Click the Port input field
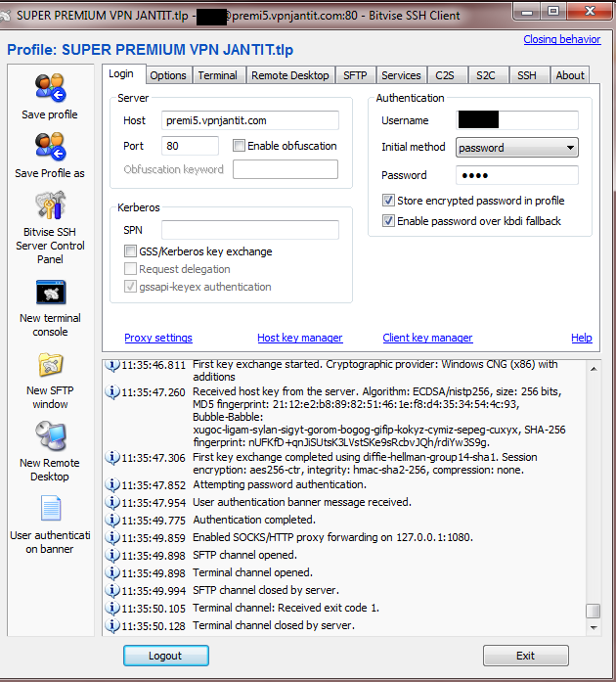The height and width of the screenshot is (682, 616). pyautogui.click(x=190, y=146)
